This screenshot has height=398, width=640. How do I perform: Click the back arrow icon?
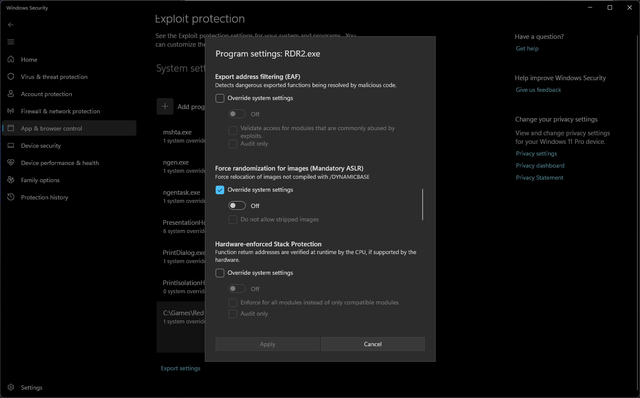pos(11,24)
